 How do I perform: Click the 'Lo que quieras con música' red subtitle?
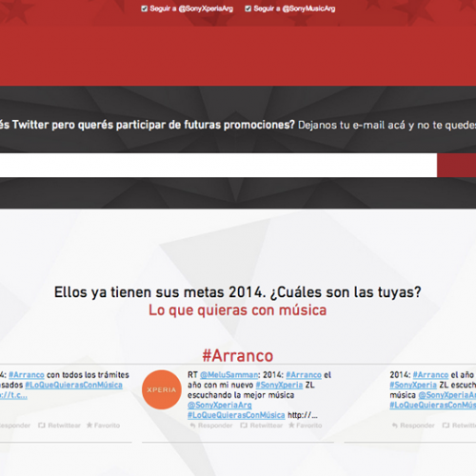coord(238,310)
